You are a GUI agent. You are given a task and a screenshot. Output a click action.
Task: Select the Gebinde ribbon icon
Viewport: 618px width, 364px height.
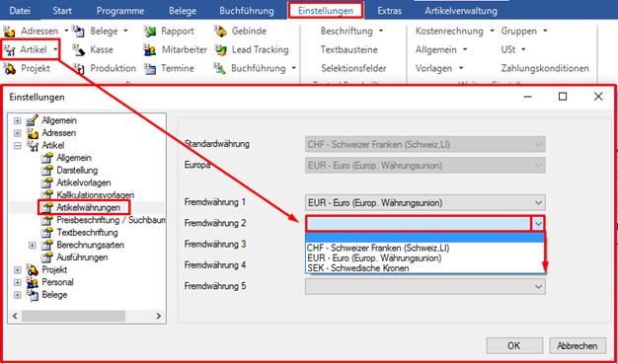click(x=219, y=31)
